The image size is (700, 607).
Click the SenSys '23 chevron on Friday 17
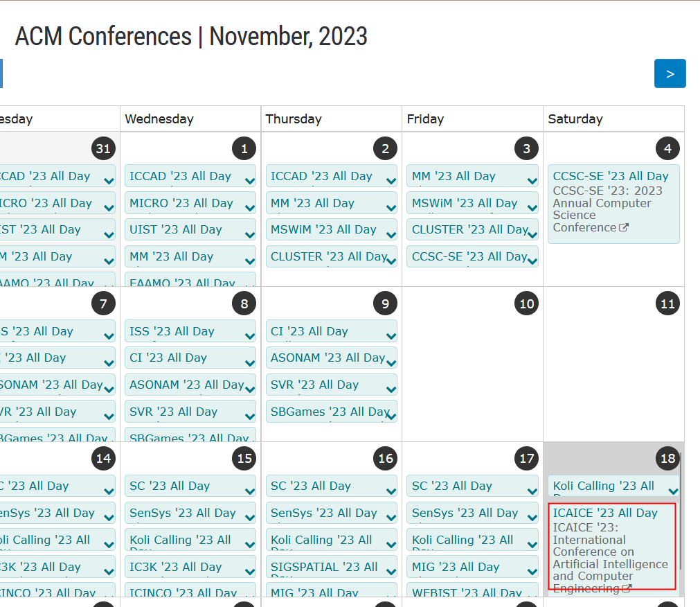coord(532,518)
